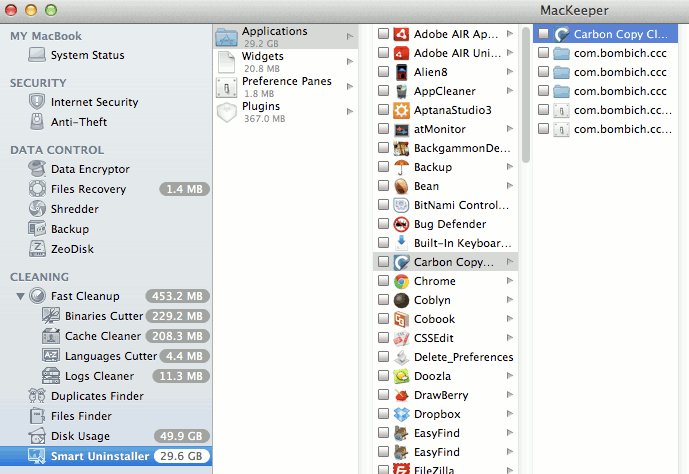The width and height of the screenshot is (689, 474).
Task: Collapse the Fast Cleanup disclosure triangle
Action: 20,296
